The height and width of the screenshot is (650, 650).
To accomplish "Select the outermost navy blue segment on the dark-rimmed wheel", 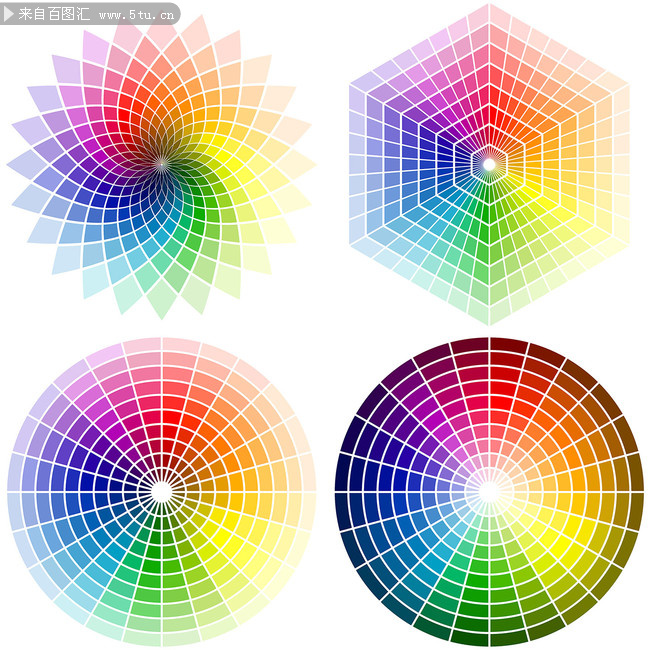I will [x=345, y=472].
